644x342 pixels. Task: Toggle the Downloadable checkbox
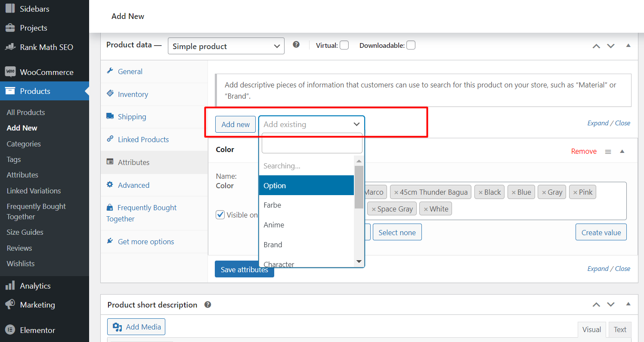click(x=411, y=45)
